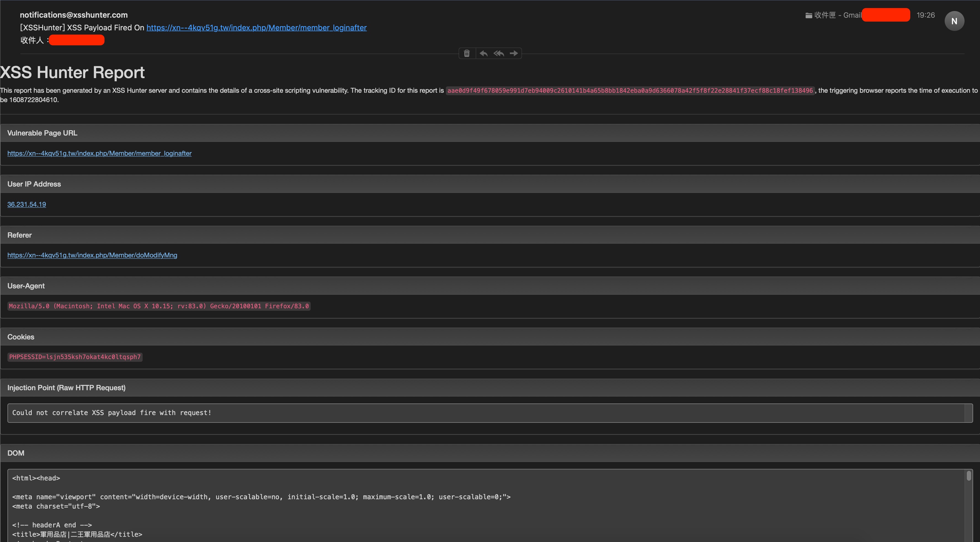Click the User IP Address section header
980x542 pixels.
(490, 184)
